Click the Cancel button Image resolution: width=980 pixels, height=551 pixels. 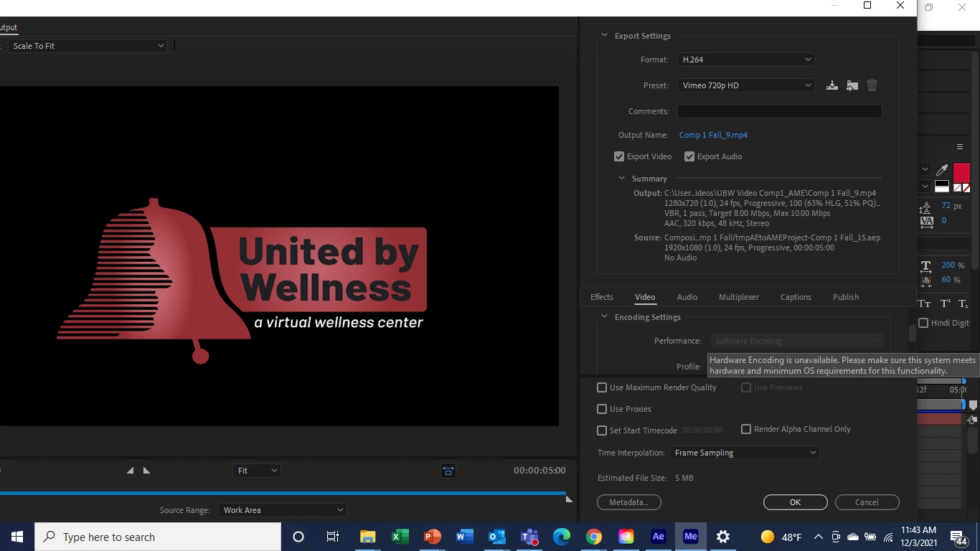coord(867,502)
